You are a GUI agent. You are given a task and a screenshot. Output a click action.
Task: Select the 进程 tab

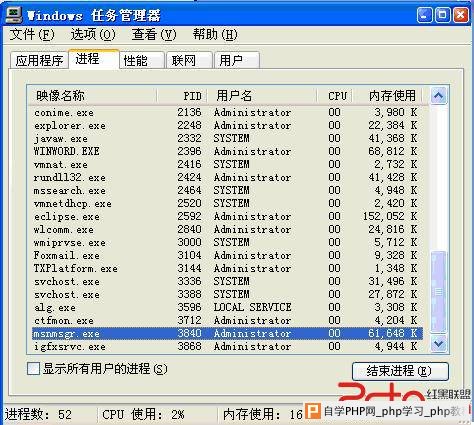click(94, 59)
